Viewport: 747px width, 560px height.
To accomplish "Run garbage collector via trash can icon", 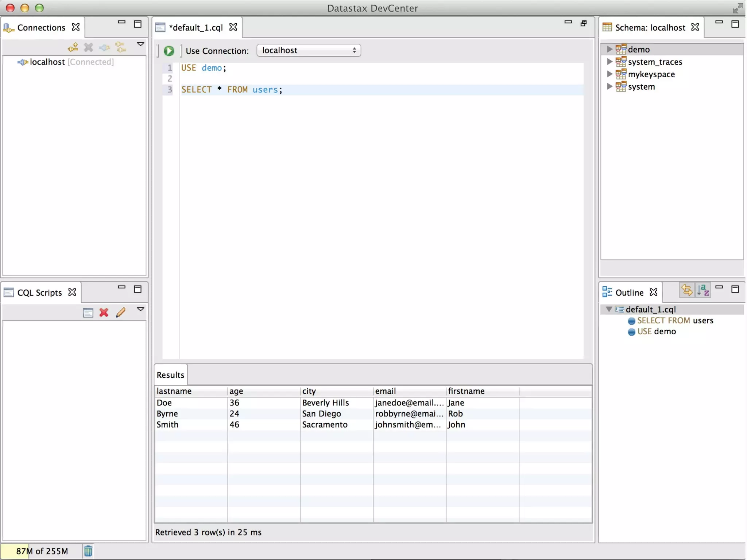I will point(88,551).
